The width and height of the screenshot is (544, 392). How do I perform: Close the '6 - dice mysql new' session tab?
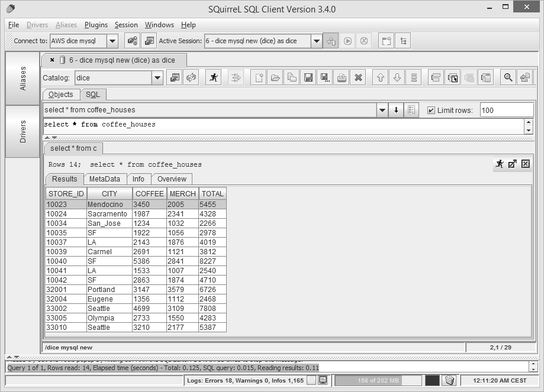(52, 60)
